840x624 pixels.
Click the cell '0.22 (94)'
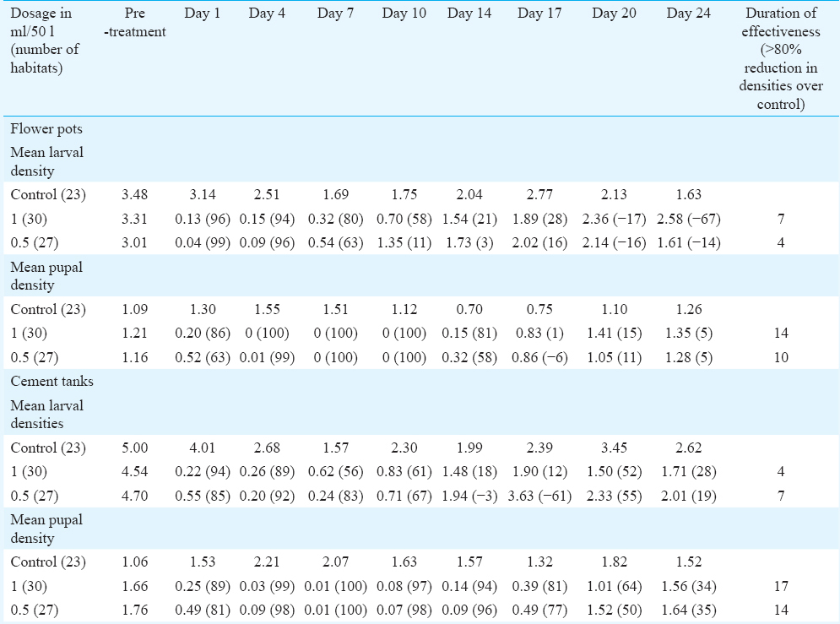pos(203,471)
